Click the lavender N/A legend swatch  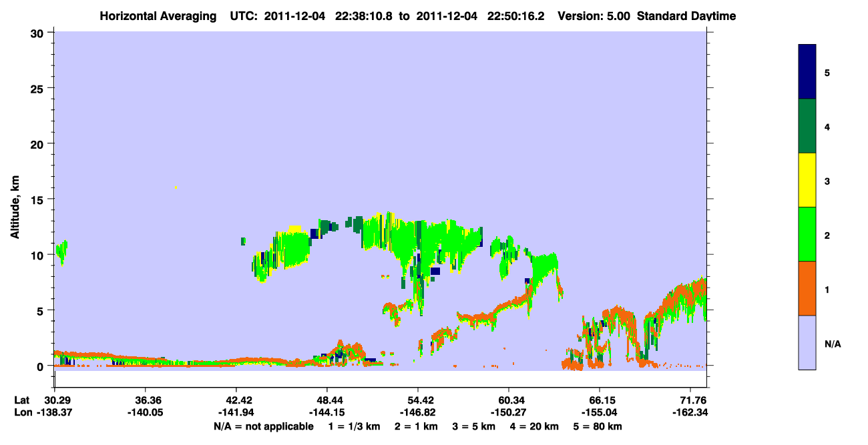point(807,342)
